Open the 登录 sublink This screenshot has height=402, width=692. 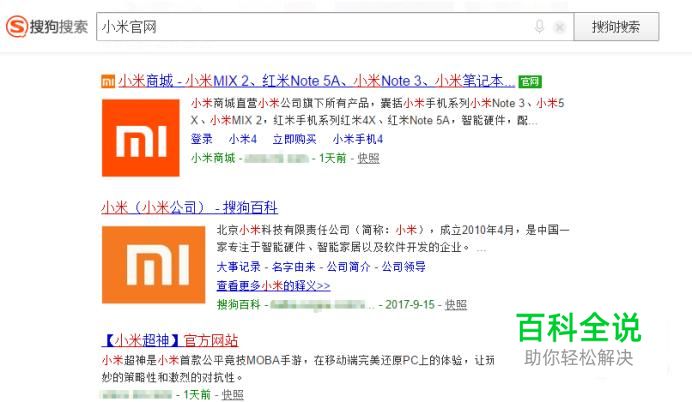pyautogui.click(x=202, y=139)
